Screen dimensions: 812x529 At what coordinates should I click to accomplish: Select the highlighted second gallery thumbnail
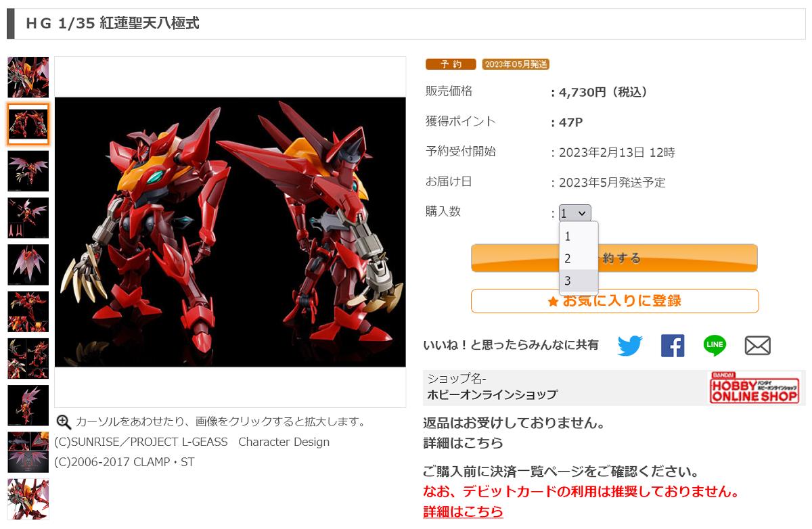[28, 124]
